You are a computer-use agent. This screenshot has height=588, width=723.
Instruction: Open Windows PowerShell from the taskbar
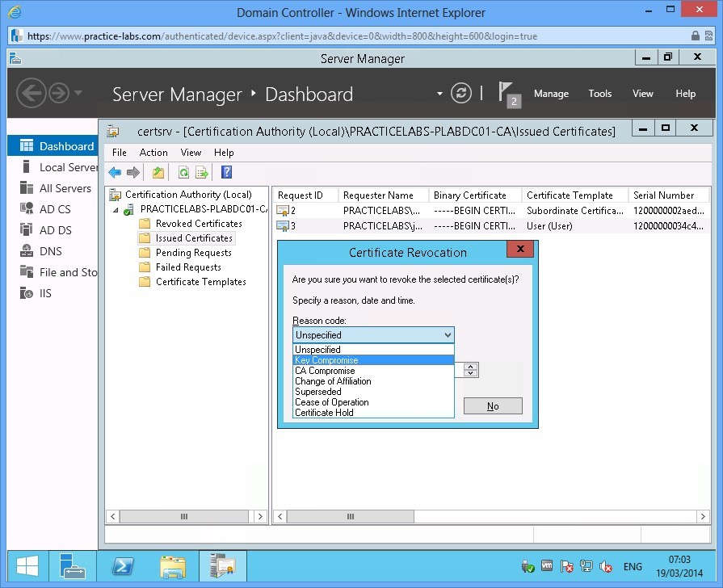coord(122,566)
